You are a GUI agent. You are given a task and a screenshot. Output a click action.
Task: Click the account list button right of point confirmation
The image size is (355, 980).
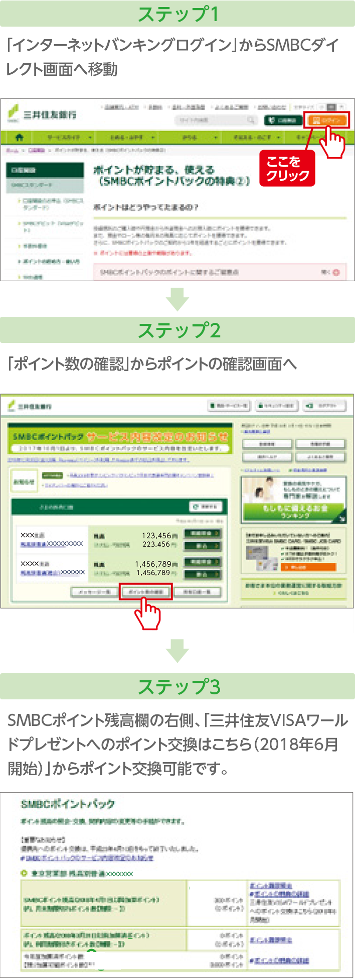[197, 592]
